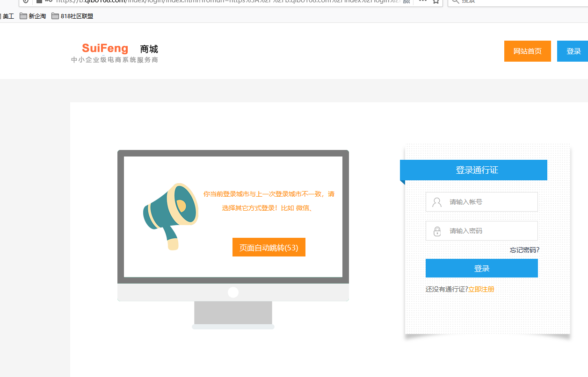Bookmark this page with the star icon
This screenshot has height=377, width=588.
tap(436, 1)
